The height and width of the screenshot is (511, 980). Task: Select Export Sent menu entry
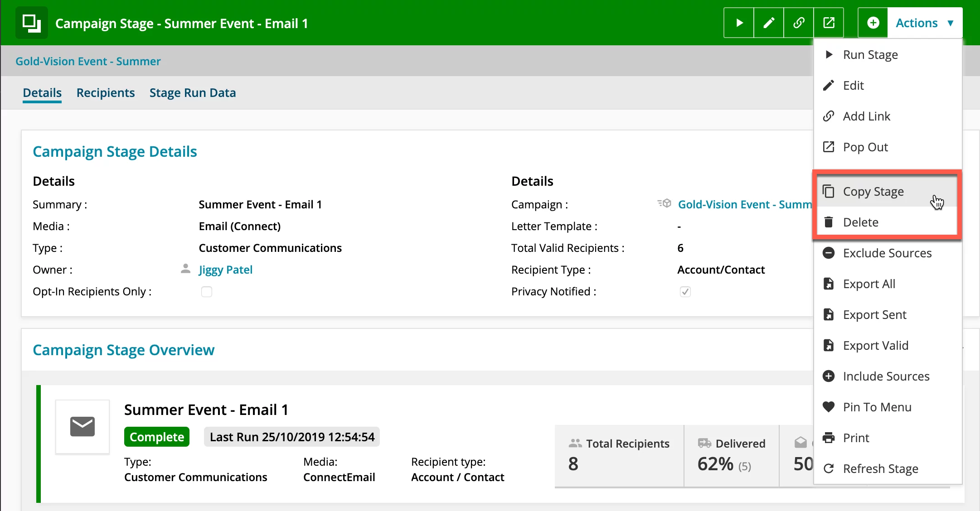pos(888,315)
